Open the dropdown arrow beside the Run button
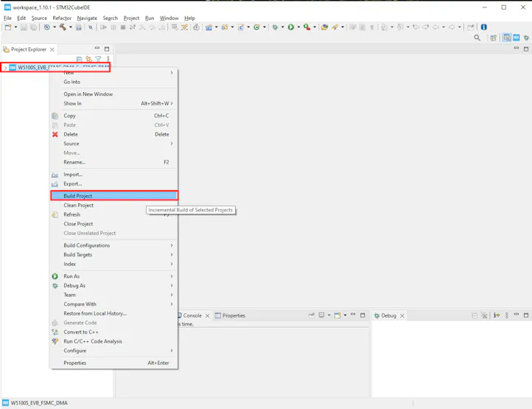This screenshot has height=409, width=532. (298, 27)
